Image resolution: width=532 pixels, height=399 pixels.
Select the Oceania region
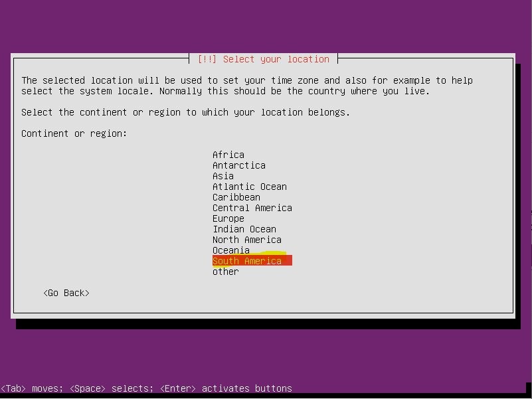(x=230, y=250)
